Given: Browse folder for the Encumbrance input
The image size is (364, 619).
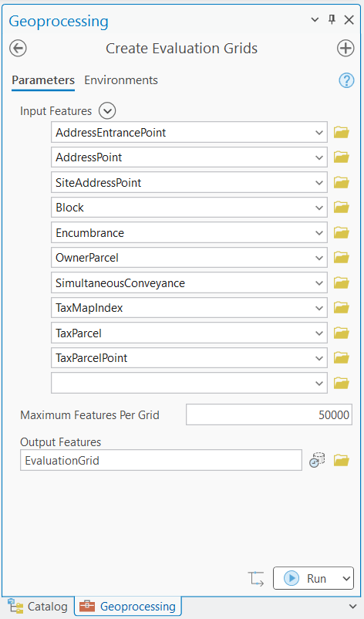Looking at the screenshot, I should click(342, 232).
